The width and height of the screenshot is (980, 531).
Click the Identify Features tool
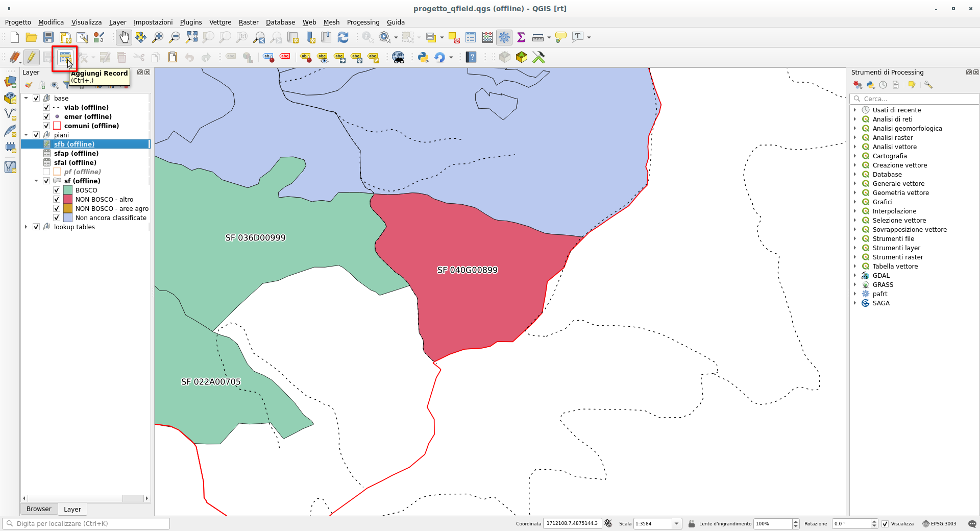click(x=367, y=37)
